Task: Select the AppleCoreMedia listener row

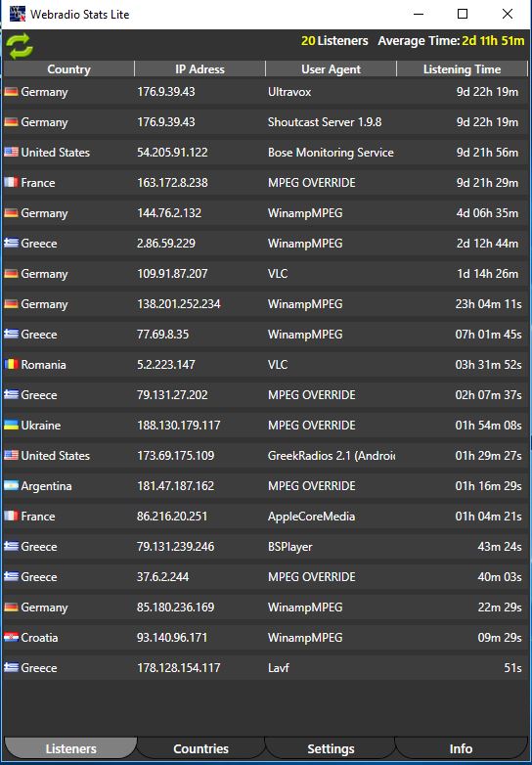Action: [x=266, y=517]
